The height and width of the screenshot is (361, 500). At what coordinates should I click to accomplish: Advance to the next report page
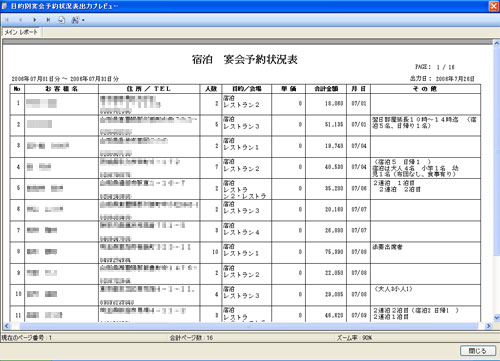click(x=34, y=20)
